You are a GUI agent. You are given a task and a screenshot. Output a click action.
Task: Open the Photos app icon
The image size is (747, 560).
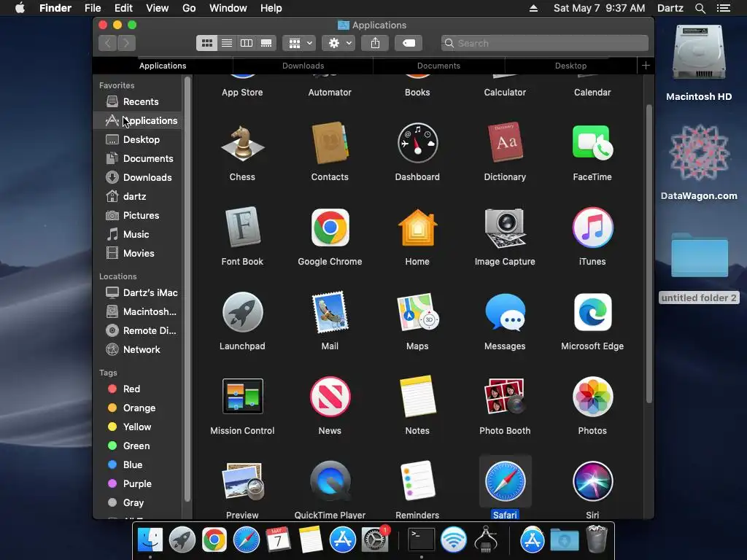coord(592,396)
